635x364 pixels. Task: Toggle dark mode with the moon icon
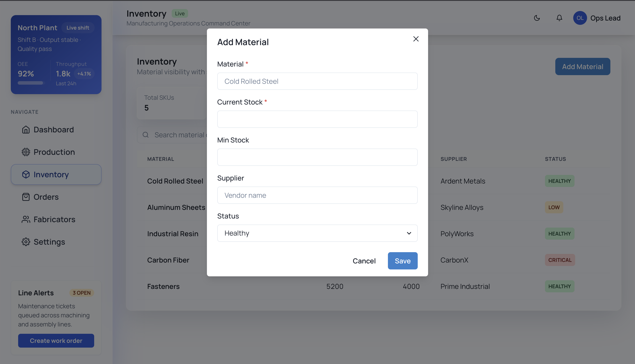coord(537,18)
